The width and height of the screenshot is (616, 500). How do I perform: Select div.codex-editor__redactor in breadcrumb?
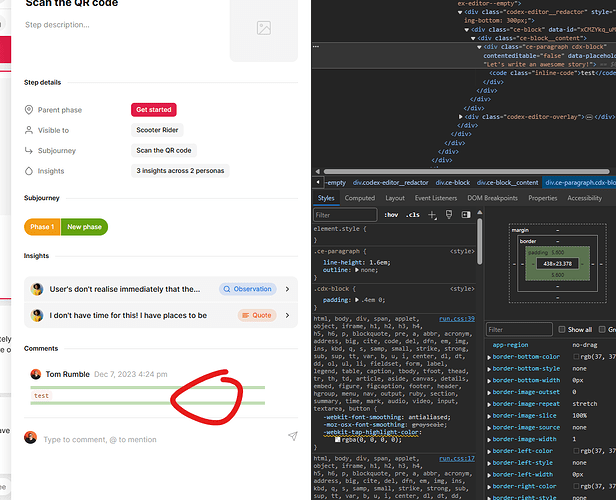click(x=390, y=182)
